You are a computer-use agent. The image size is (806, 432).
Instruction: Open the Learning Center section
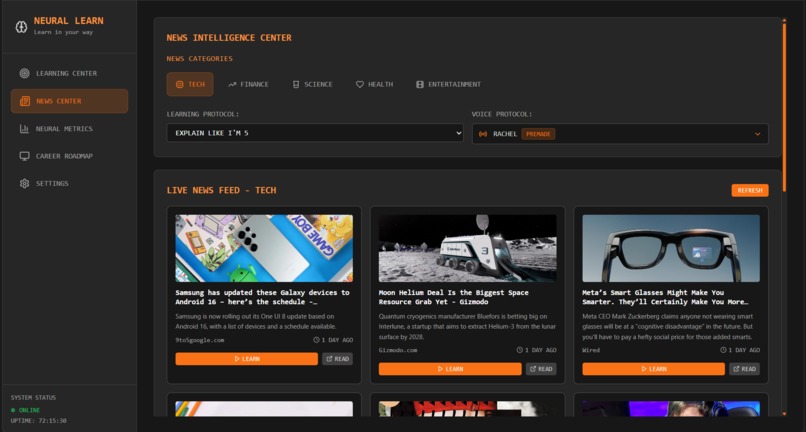(69, 73)
